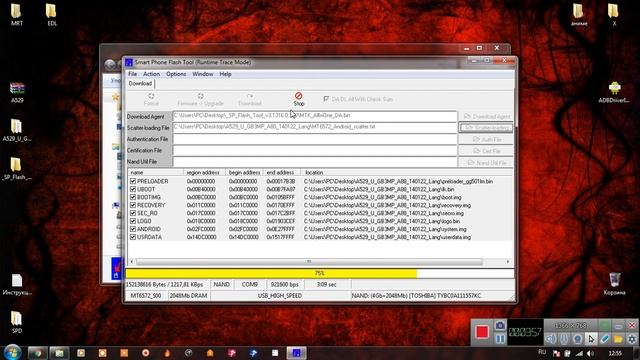Click the Windows Start orb
This screenshot has width=640, height=360.
tap(12, 352)
